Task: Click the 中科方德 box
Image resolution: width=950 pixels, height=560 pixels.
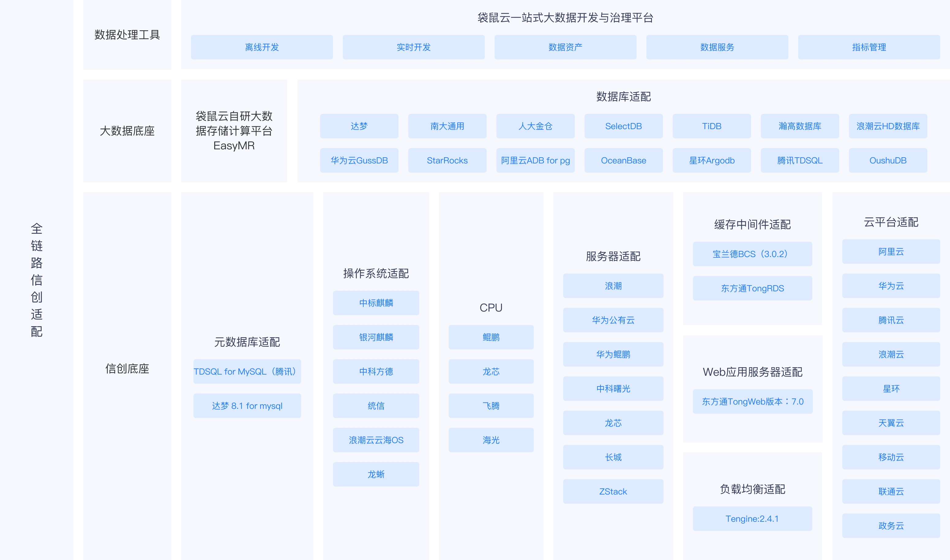Action: tap(376, 371)
